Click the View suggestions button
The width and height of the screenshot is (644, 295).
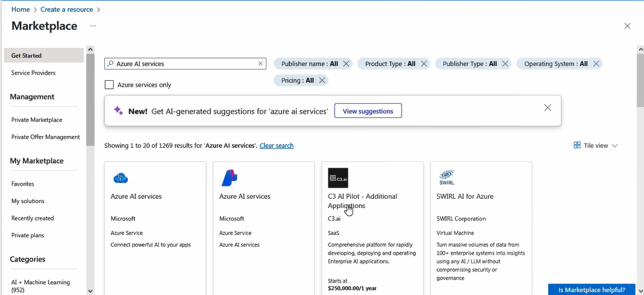[x=368, y=111]
